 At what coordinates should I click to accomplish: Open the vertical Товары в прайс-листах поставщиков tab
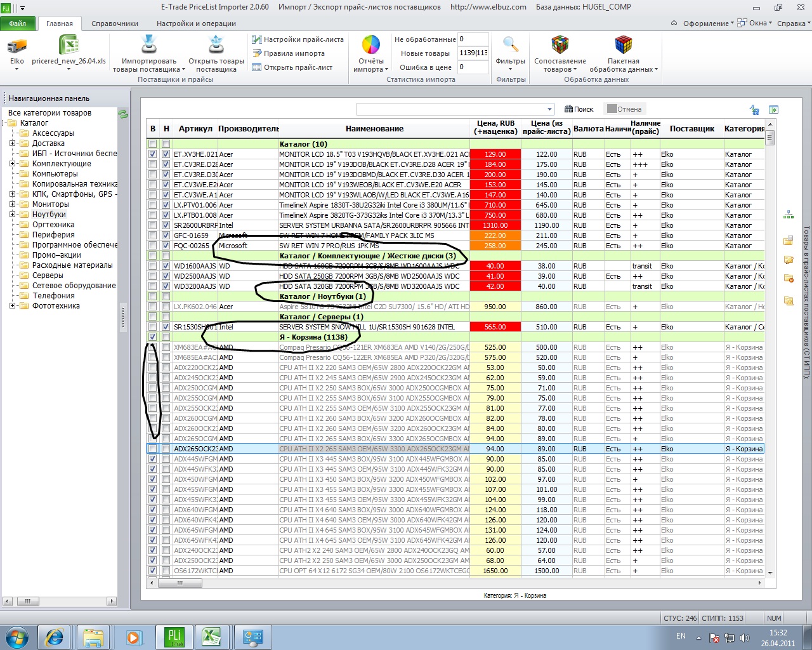(806, 302)
